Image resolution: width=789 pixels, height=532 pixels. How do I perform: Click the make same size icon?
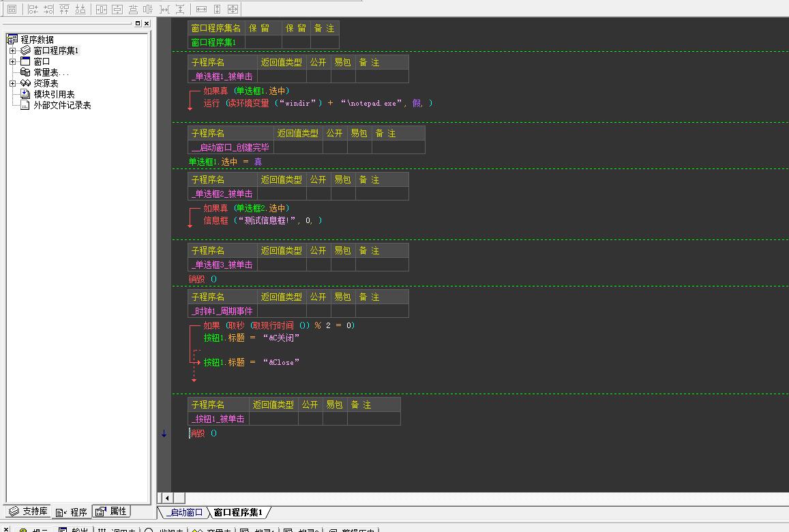coord(233,9)
